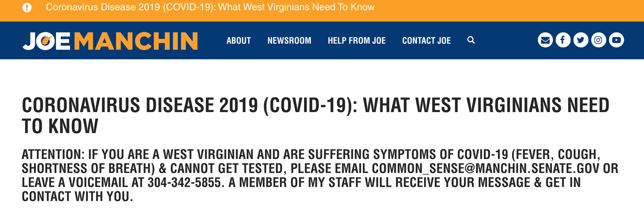This screenshot has height=208, width=644.
Task: Open the site search magnifier icon
Action: 471,40
